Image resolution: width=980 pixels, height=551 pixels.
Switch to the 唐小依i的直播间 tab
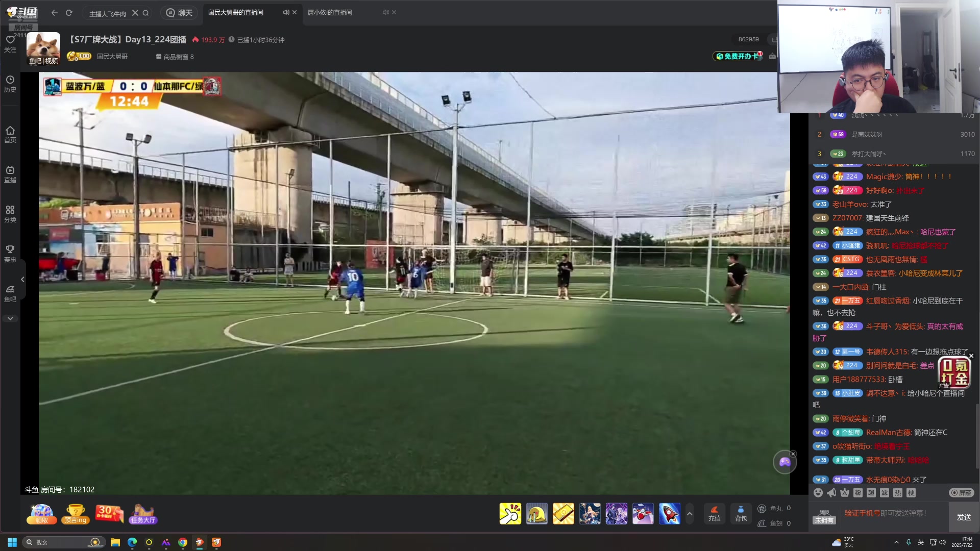coord(330,12)
